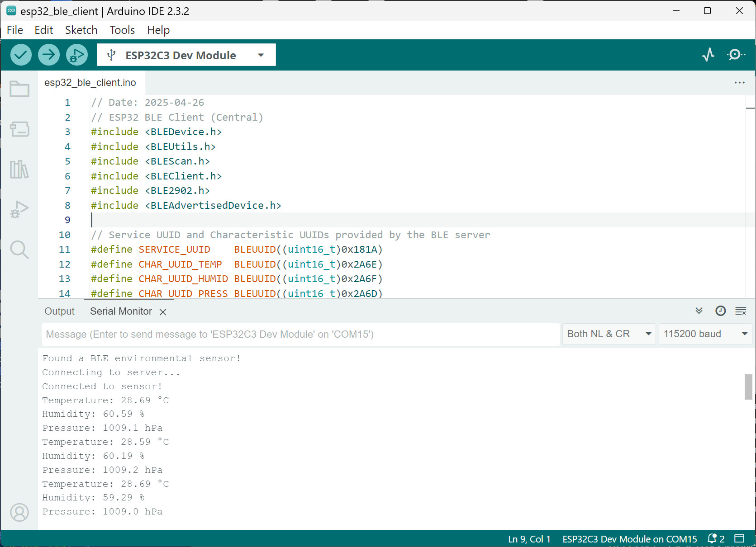Click 'Connected to sensor!' serial output line
Image resolution: width=756 pixels, height=547 pixels.
(x=102, y=387)
